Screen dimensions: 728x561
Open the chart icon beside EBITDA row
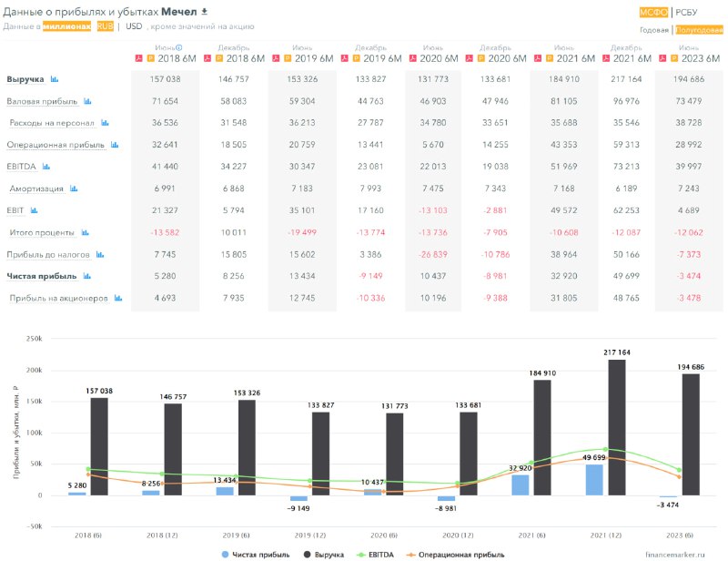[46, 167]
